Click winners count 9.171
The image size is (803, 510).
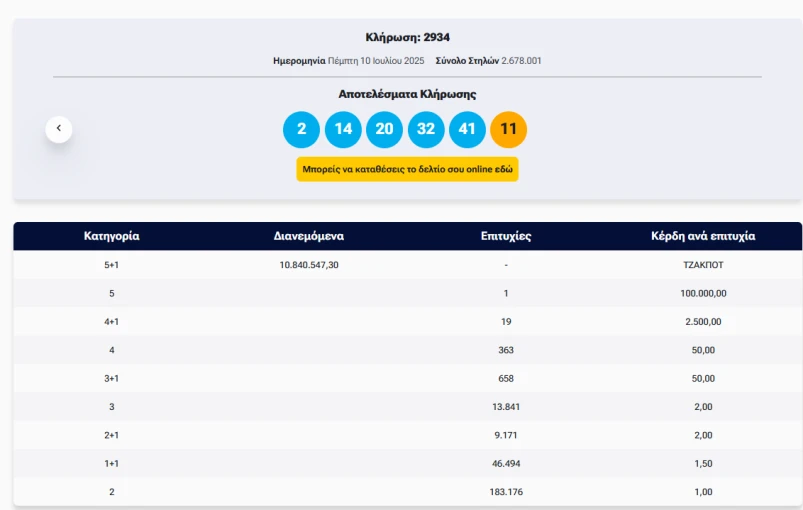tap(506, 435)
